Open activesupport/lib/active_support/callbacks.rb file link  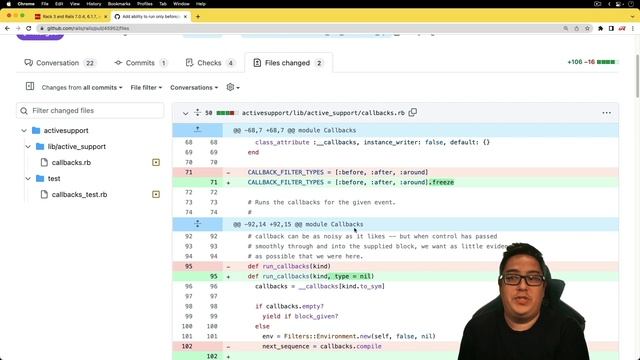pyautogui.click(x=323, y=113)
